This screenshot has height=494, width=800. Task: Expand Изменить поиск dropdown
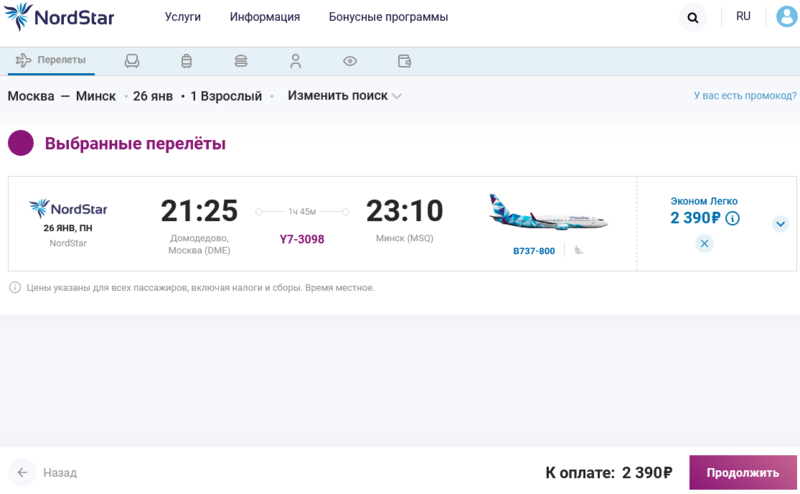click(x=345, y=96)
